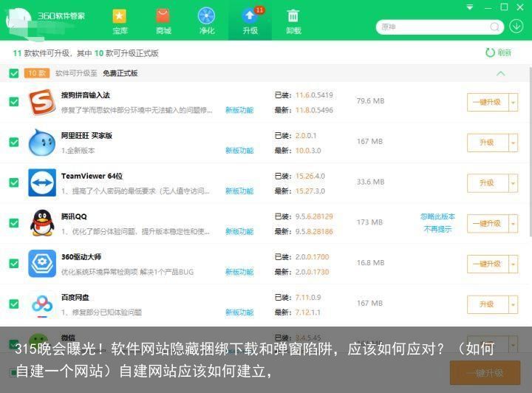Open the 宝库 star icon tab

120,21
